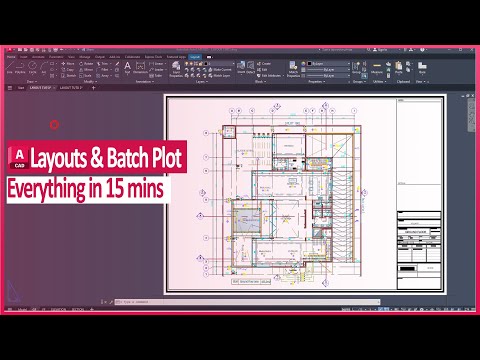
Task: Click the Base view tool
Action: pyautogui.click(x=422, y=67)
